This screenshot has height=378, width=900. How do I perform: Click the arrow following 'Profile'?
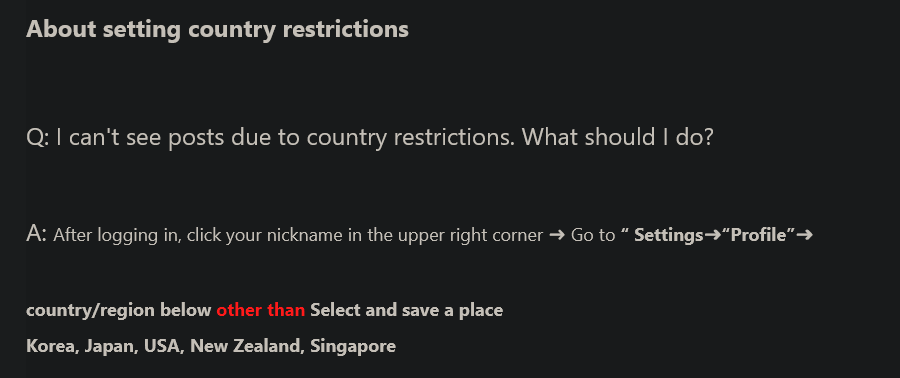pos(804,235)
